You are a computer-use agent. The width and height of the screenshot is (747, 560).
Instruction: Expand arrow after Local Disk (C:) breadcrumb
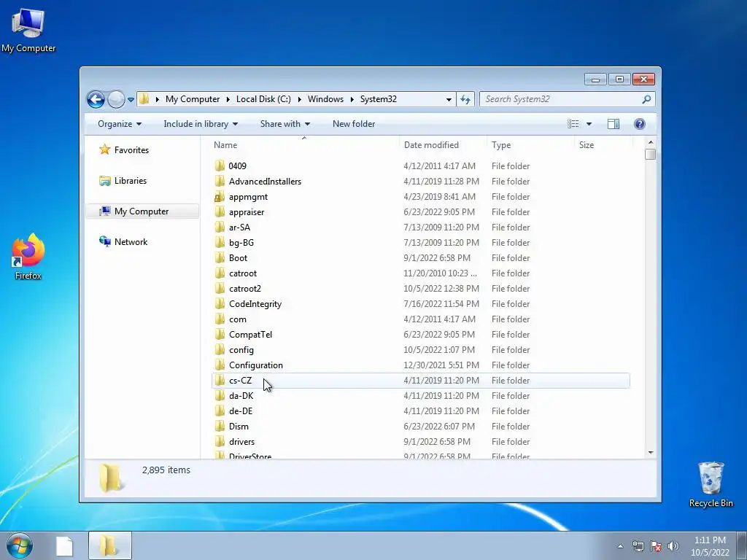[299, 99]
